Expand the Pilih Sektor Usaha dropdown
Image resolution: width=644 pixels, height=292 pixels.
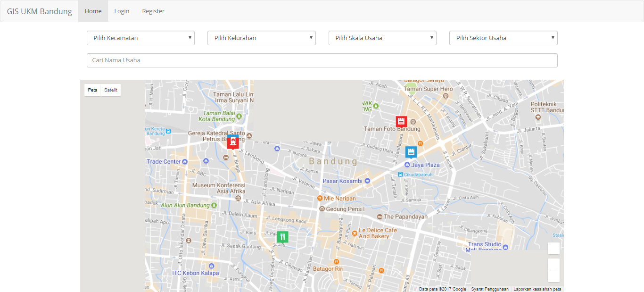504,38
